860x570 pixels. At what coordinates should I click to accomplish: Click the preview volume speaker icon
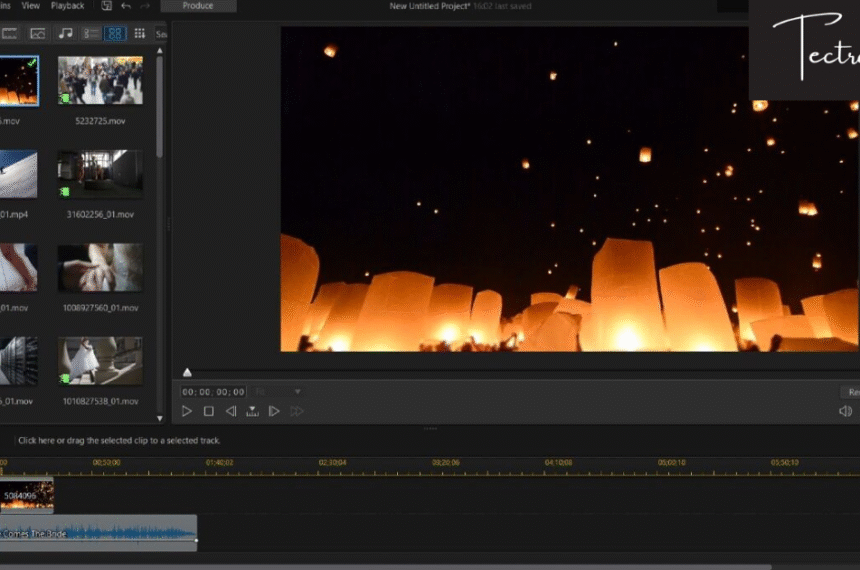click(845, 411)
